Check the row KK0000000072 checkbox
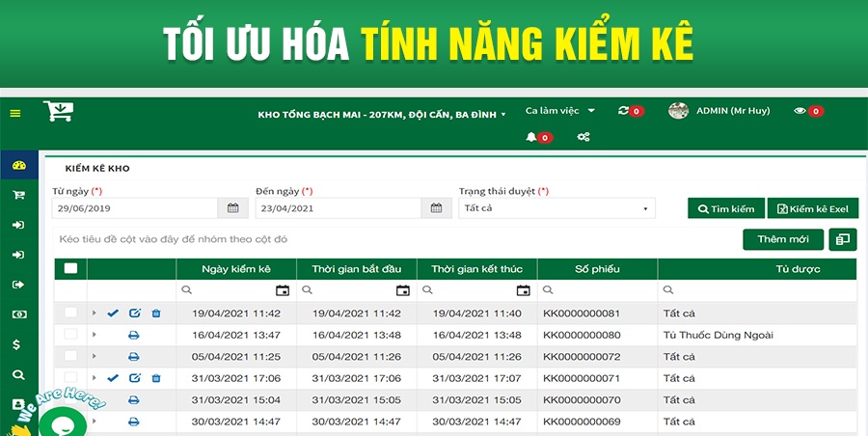The height and width of the screenshot is (436, 868). 70,356
